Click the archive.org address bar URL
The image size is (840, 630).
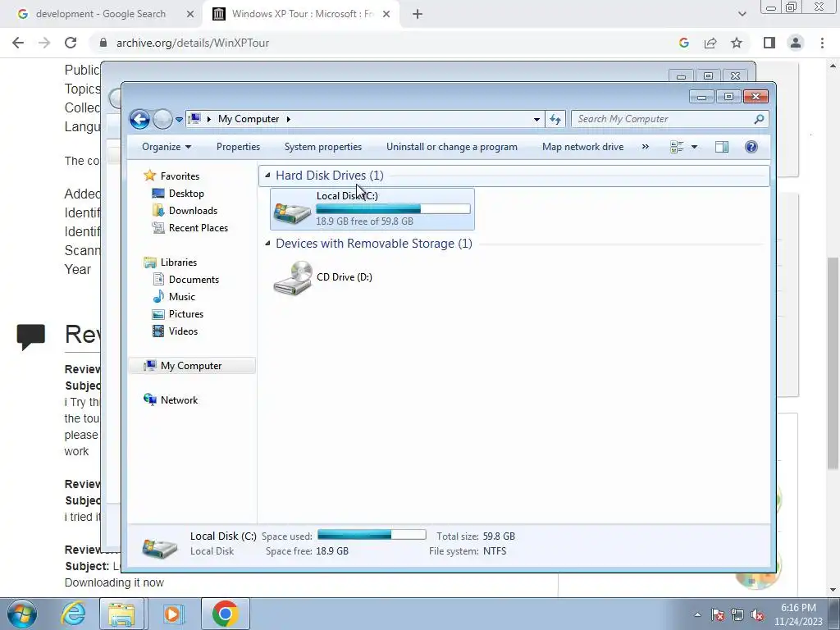[x=193, y=43]
